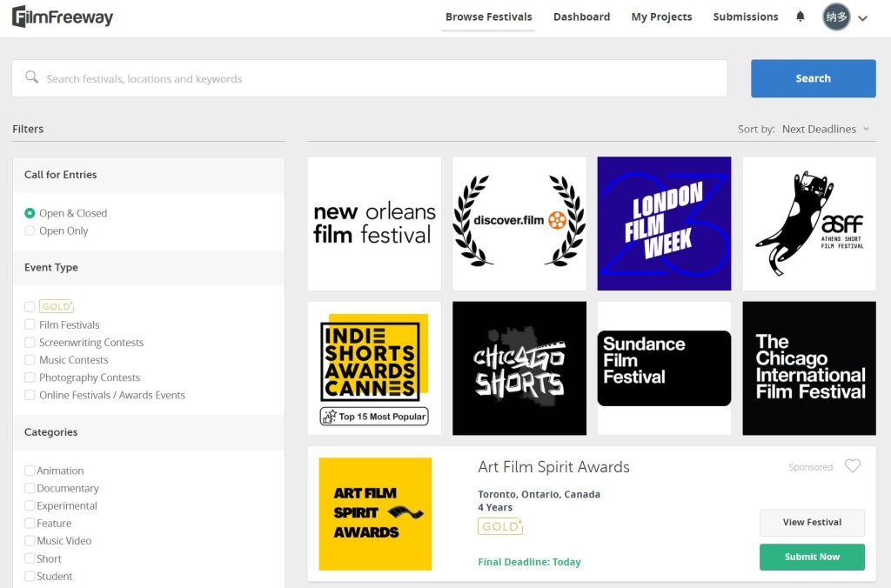Check Online Festivals / Awards Events checkbox
The height and width of the screenshot is (588, 891).
30,395
